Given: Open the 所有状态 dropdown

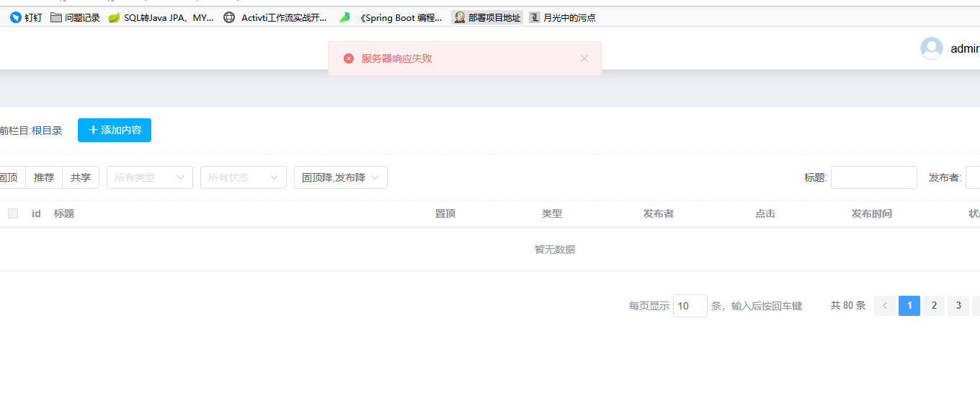Looking at the screenshot, I should [244, 177].
